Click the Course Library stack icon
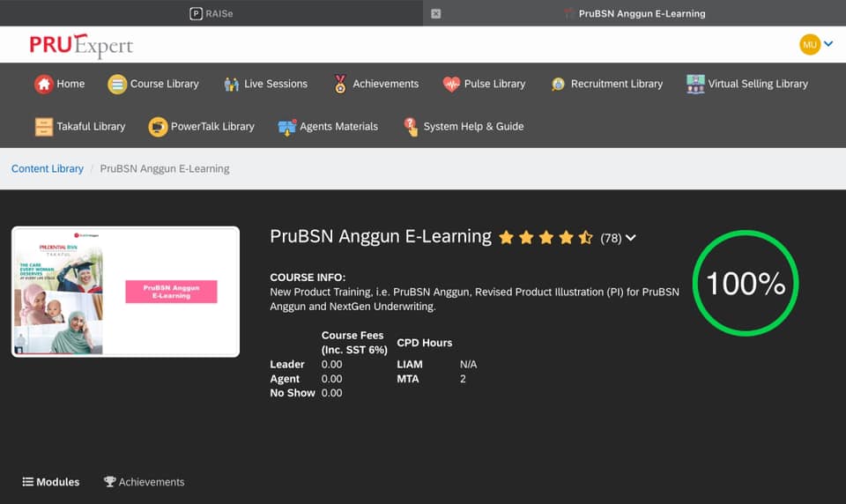This screenshot has width=846, height=504. (117, 85)
